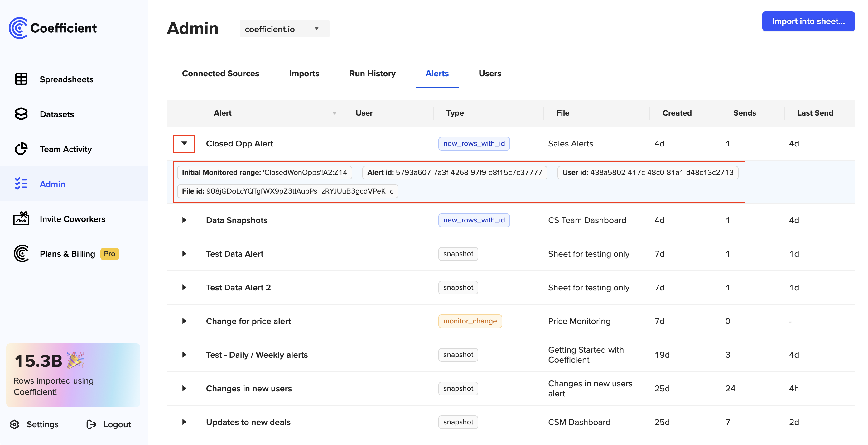The image size is (868, 445).
Task: Click the Coefficient logo icon
Action: coord(18,28)
